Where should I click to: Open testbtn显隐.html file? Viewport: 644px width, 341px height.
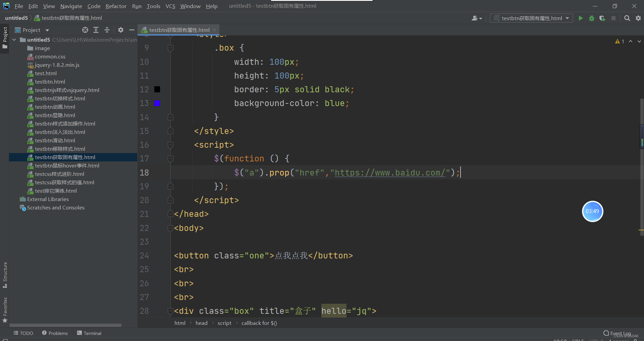(x=55, y=115)
